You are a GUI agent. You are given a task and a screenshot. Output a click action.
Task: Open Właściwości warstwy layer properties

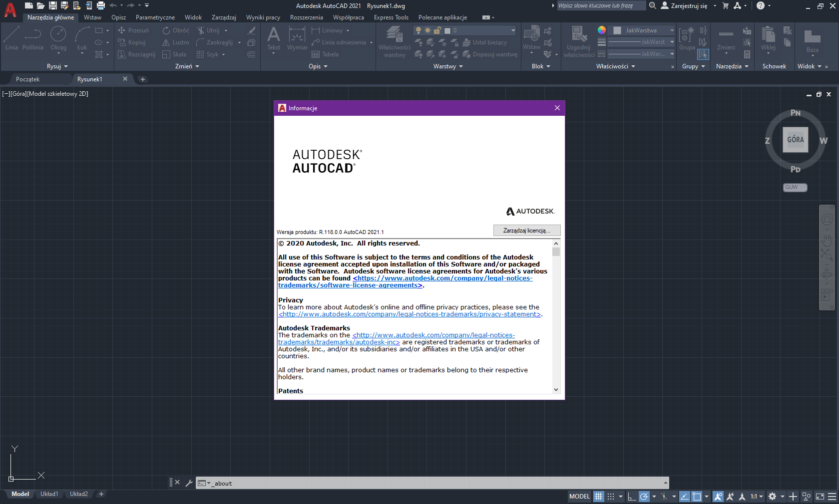[x=395, y=42]
